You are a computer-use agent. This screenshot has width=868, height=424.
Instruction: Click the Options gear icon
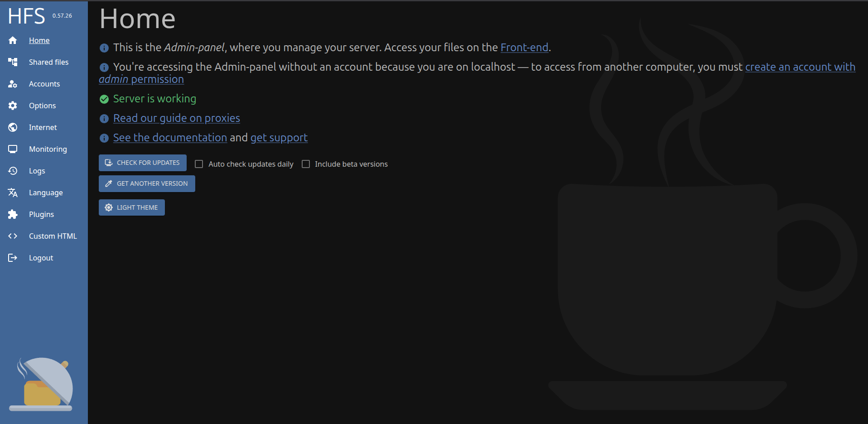point(13,106)
